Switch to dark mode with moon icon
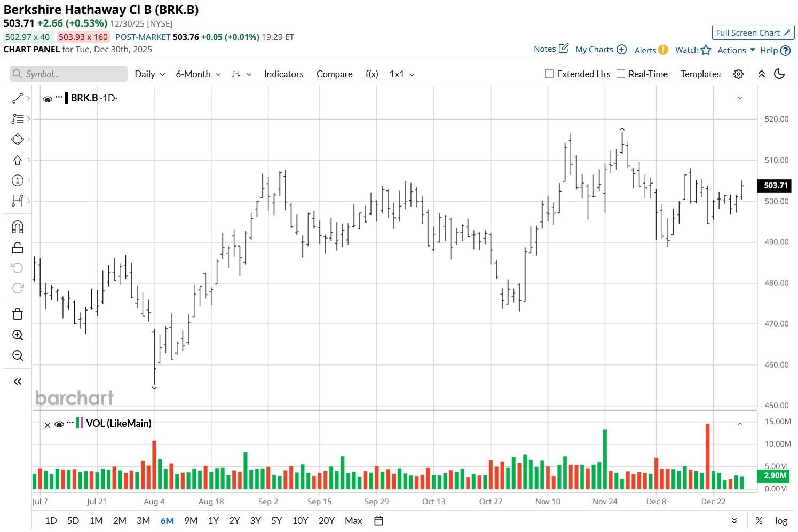This screenshot has height=532, width=798. [779, 74]
